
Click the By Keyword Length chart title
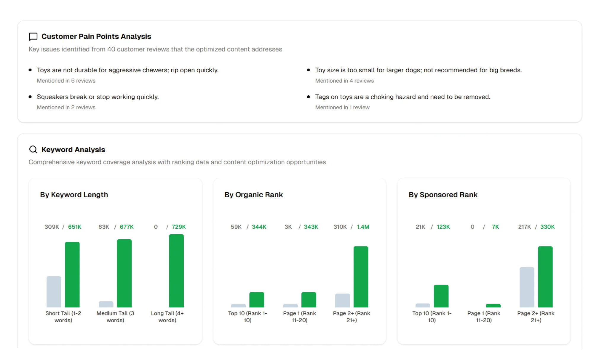pyautogui.click(x=74, y=195)
